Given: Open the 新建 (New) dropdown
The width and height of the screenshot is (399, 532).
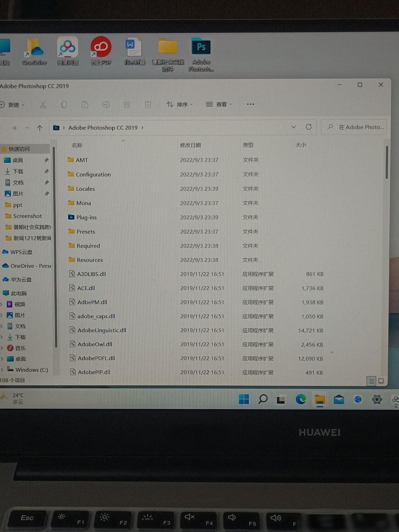Looking at the screenshot, I should [x=12, y=105].
